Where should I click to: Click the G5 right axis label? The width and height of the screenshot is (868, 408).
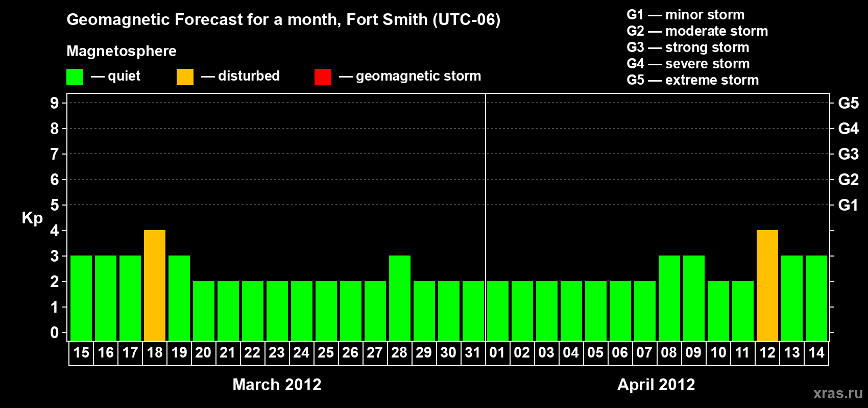pos(849,103)
